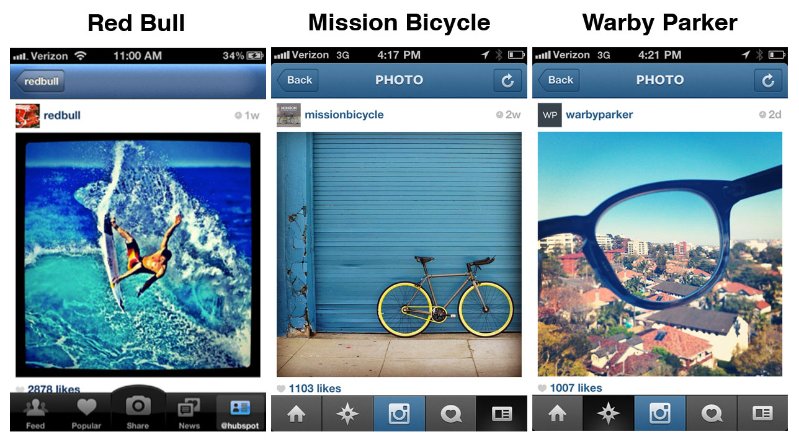Go Back in Mission Bicycle photo view
Viewport: 799px width, 442px height.
tap(298, 80)
